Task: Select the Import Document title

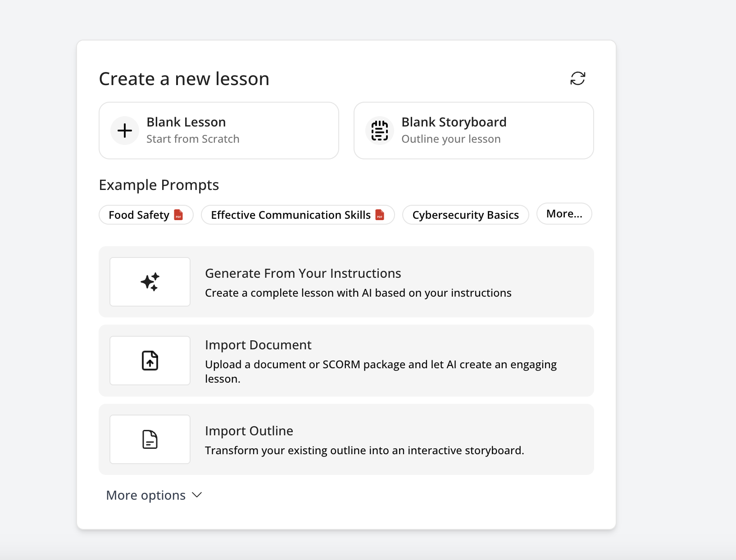Action: (258, 345)
